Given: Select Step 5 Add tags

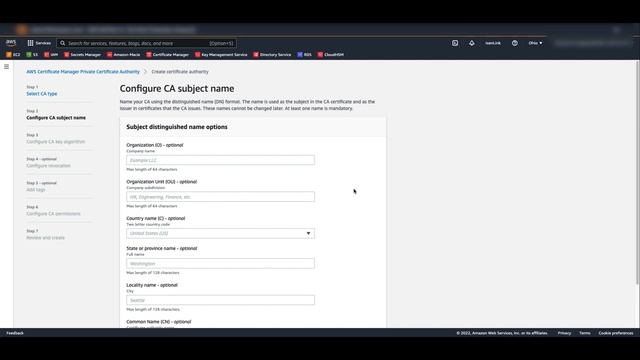Looking at the screenshot, I should click(36, 190).
